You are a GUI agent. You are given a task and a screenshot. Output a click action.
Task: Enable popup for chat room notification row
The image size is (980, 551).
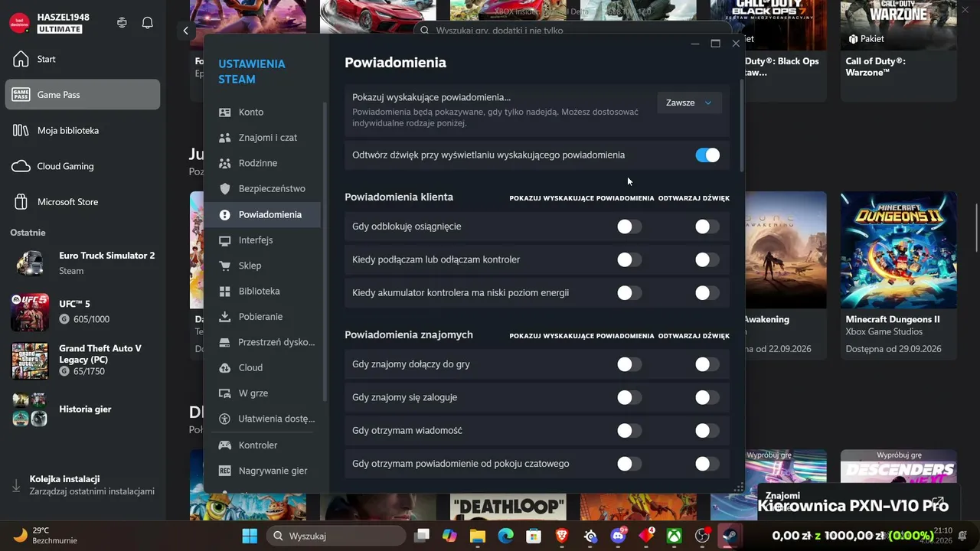629,463
